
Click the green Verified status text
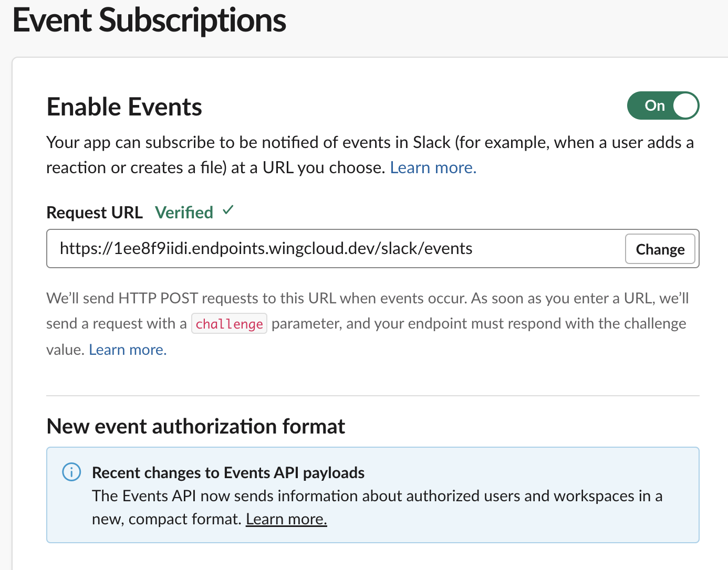click(184, 213)
